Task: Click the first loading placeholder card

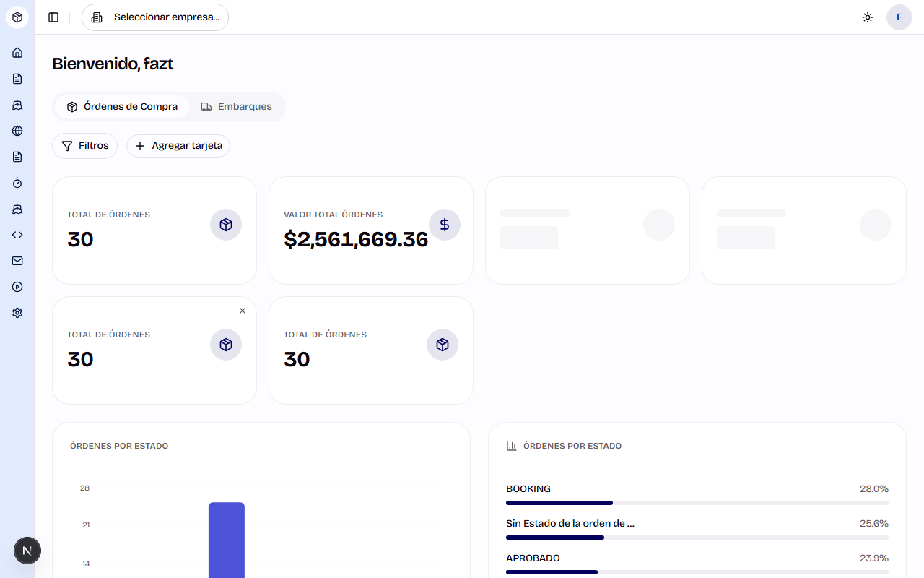Action: (588, 230)
